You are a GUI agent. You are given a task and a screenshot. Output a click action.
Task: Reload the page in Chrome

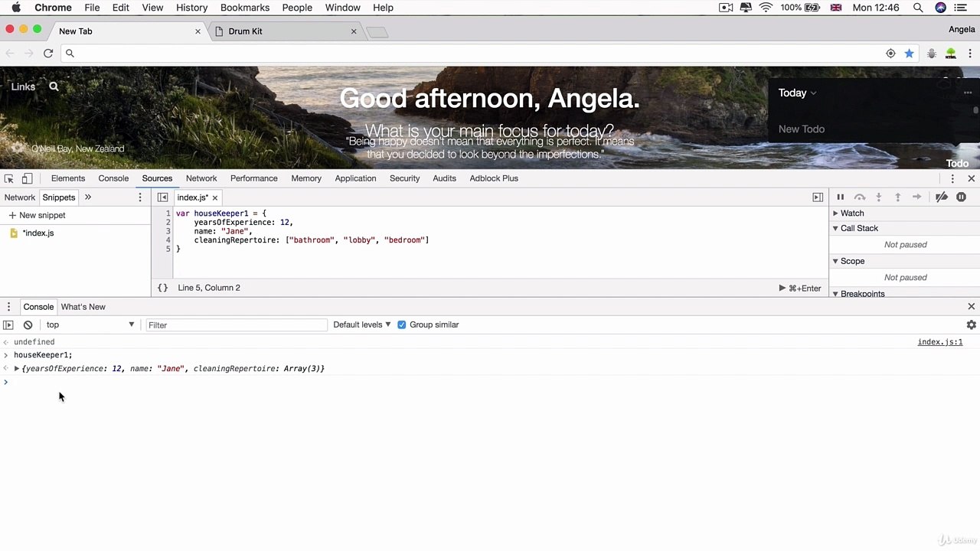coord(48,53)
